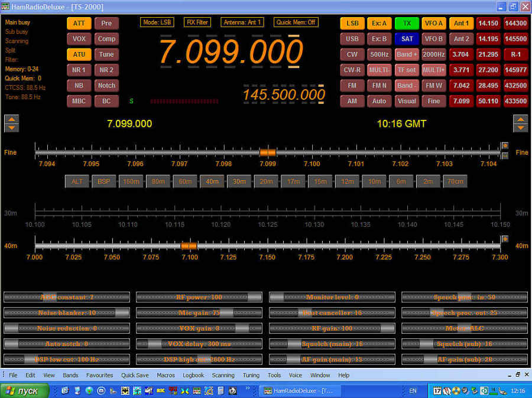Select the USB mode button
This screenshot has width=532, height=398.
[x=352, y=38]
